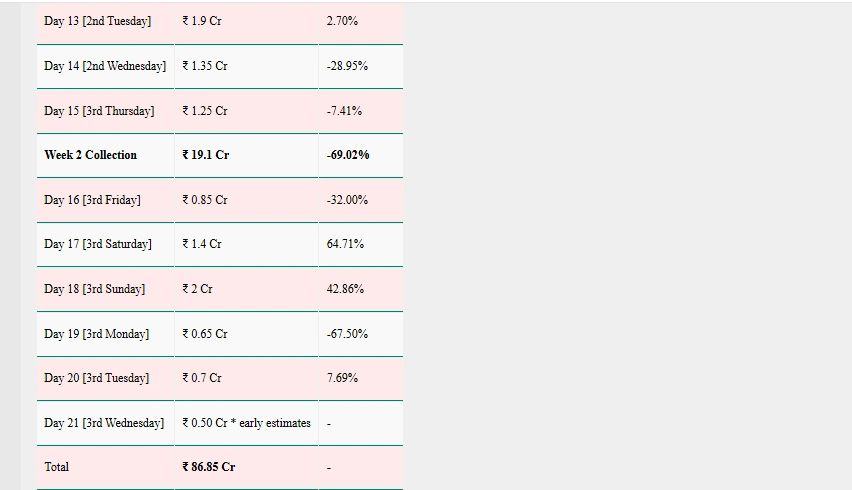The image size is (852, 490).
Task: Click the Day 19 [3rd Monday] label
Action: click(96, 334)
